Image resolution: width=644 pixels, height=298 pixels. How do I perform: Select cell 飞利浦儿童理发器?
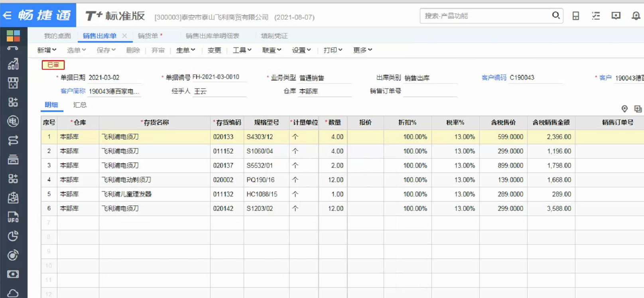coord(155,194)
